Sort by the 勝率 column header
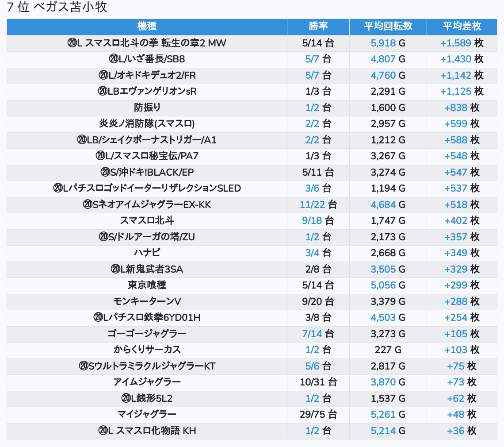The width and height of the screenshot is (504, 447). [x=318, y=27]
